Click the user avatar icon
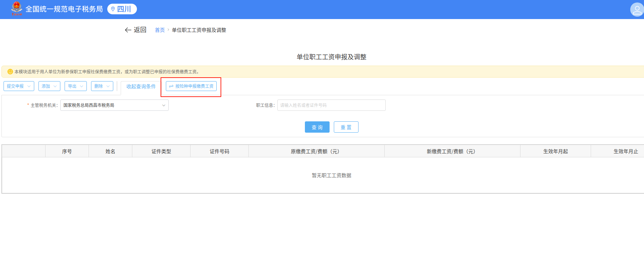Viewport: 644px width, 266px height. click(x=637, y=10)
